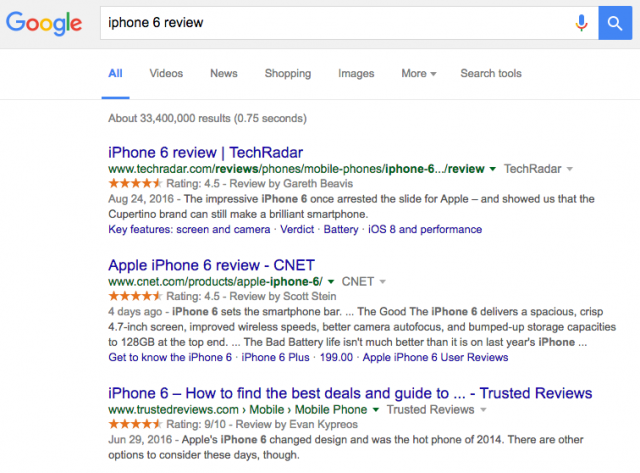Viewport: 640px width, 473px height.
Task: Click the blue search magnifier button
Action: coord(615,23)
